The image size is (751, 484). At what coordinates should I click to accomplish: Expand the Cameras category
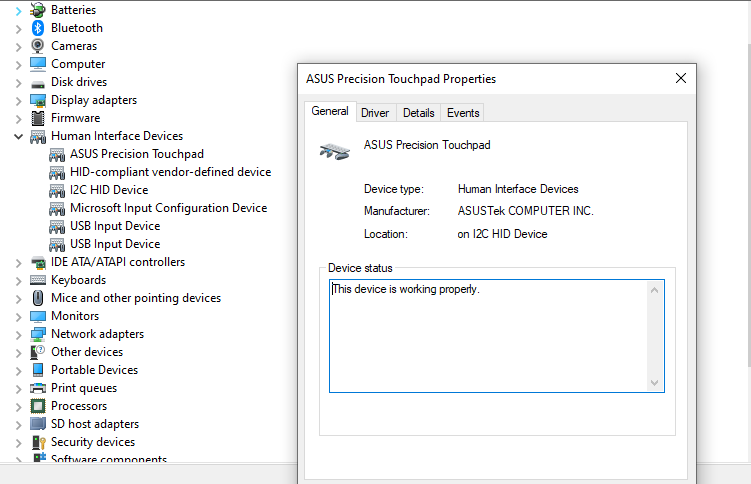18,47
